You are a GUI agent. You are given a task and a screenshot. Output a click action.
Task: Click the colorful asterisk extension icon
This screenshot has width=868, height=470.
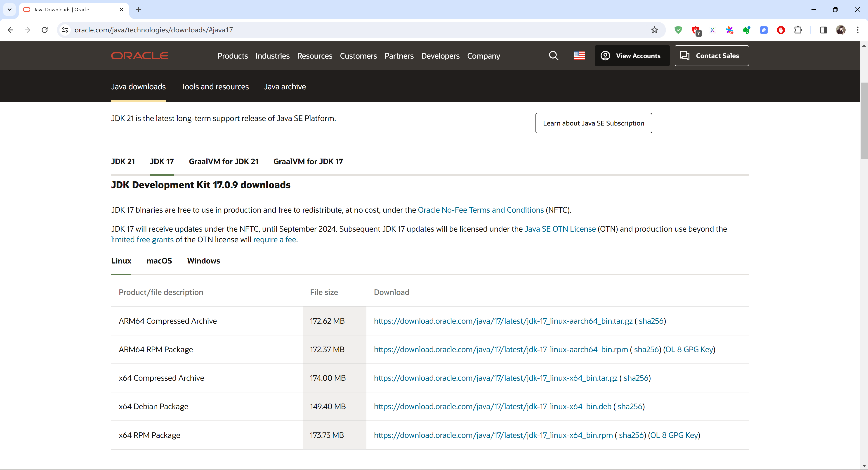(729, 30)
